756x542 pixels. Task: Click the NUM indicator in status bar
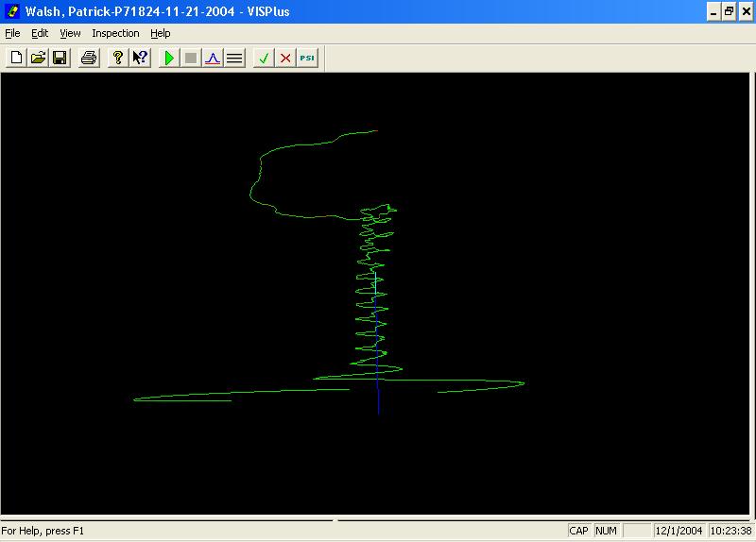pos(606,531)
